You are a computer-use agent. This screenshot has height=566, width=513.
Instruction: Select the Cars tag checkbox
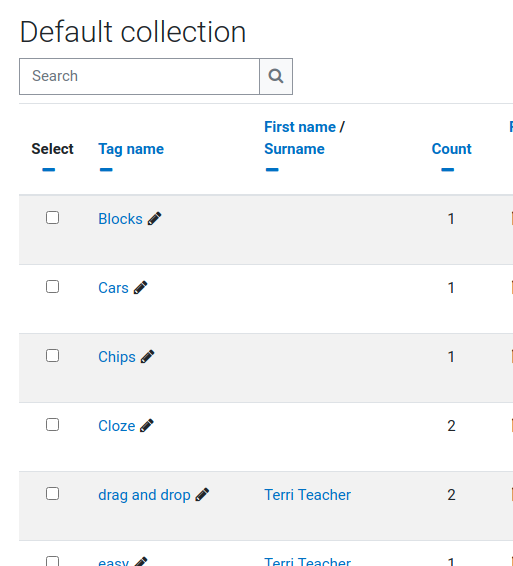click(52, 287)
